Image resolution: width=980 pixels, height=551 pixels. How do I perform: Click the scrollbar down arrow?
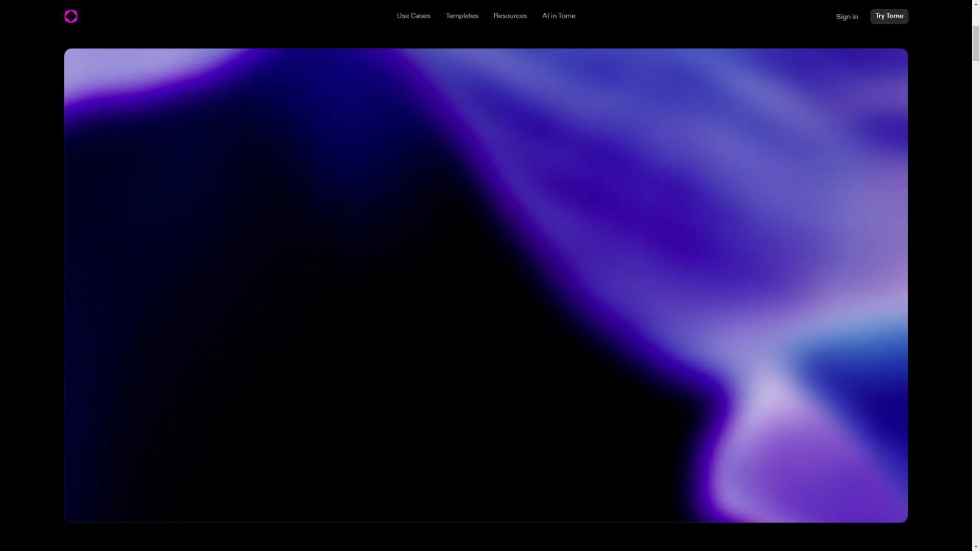[976, 547]
